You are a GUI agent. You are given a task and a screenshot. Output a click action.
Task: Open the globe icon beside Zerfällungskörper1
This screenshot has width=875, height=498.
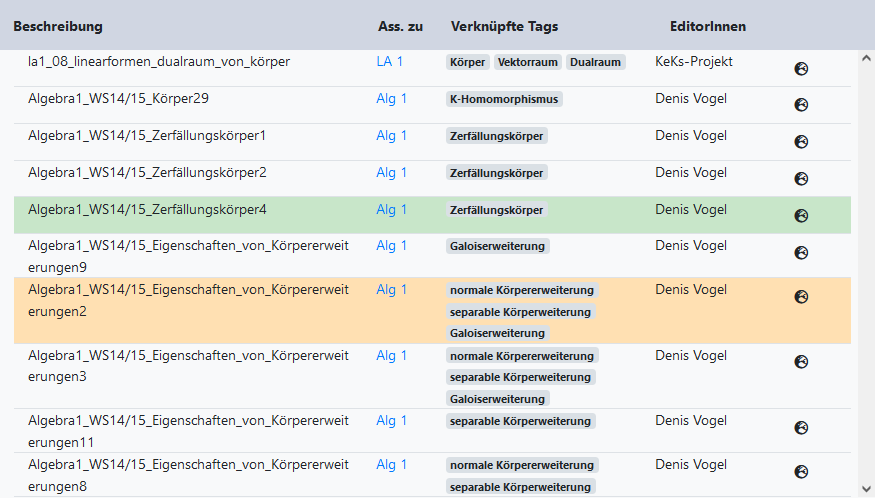[x=801, y=142]
